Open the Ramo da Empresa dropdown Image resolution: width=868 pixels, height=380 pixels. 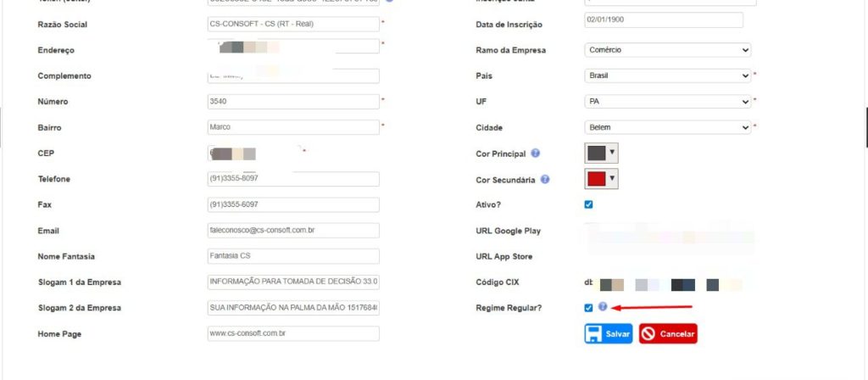(x=668, y=50)
